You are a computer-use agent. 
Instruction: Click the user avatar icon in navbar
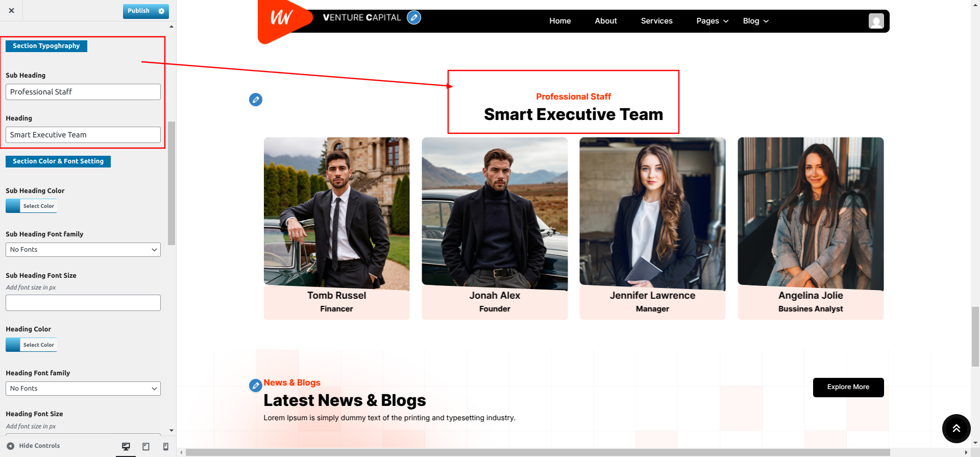click(876, 21)
